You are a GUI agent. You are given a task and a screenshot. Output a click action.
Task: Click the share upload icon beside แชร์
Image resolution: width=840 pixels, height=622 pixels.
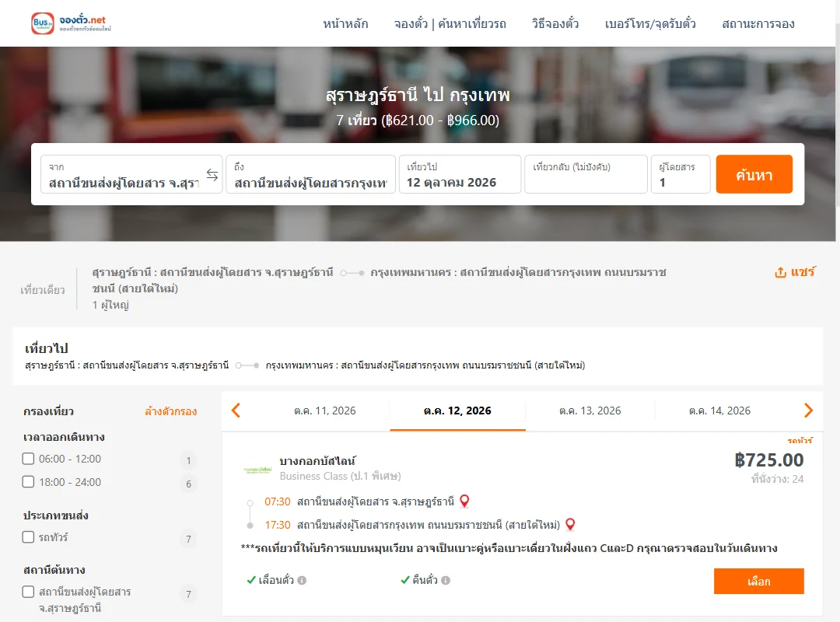pos(781,272)
